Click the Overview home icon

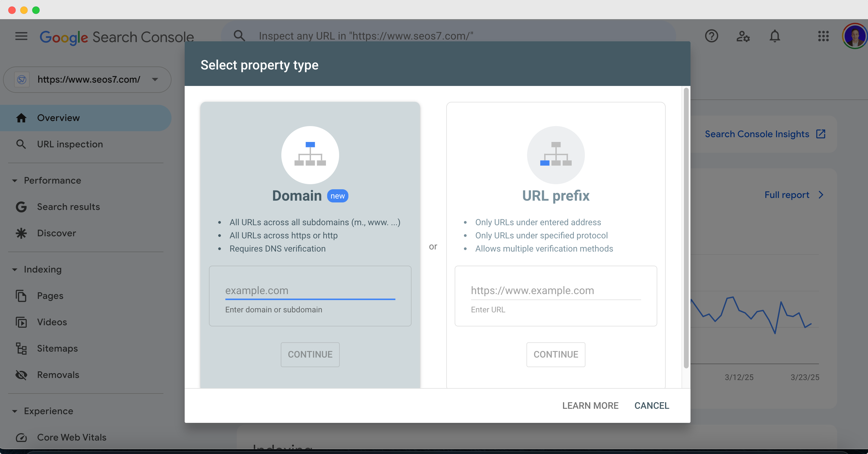coord(21,118)
